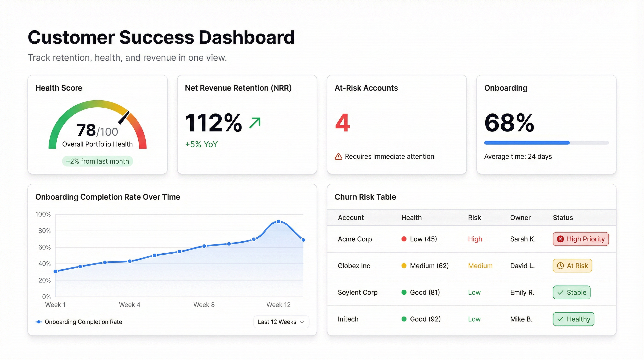Screen dimensions: 644x360
Task: Click the green upward trend arrow beside 112%
Action: tap(255, 122)
